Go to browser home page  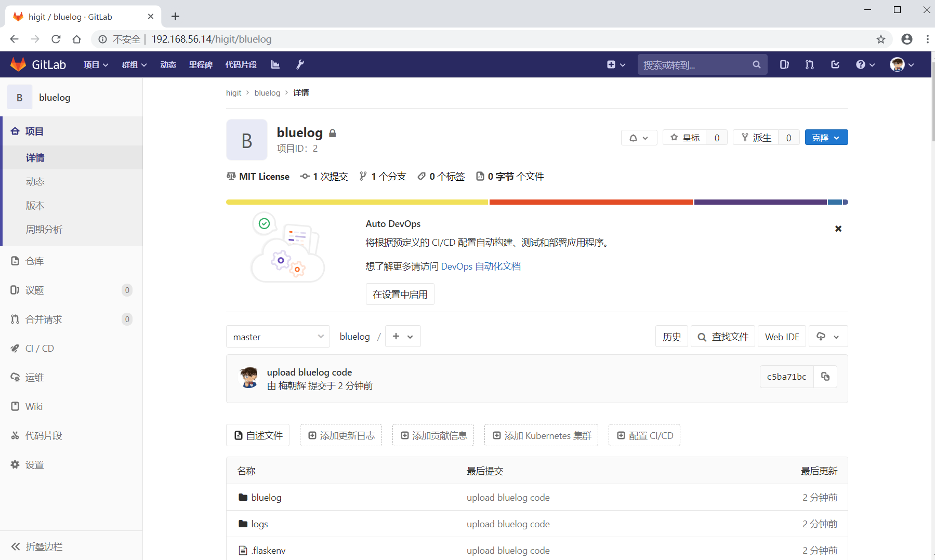click(76, 39)
